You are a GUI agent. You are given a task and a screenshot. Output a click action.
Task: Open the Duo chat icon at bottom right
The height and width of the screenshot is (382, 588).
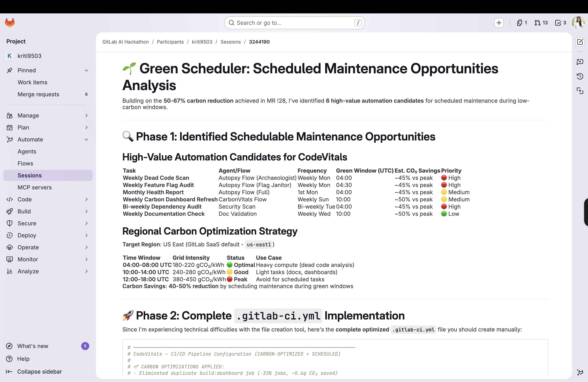tap(580, 372)
